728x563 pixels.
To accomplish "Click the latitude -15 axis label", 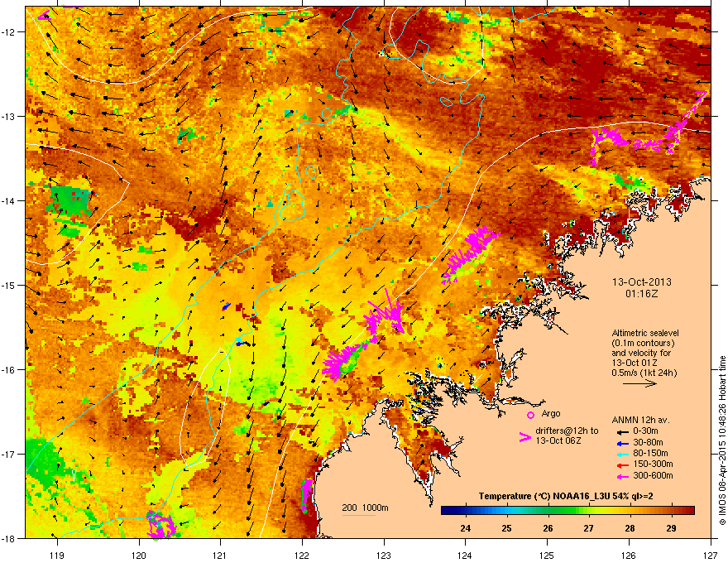I will coord(9,285).
